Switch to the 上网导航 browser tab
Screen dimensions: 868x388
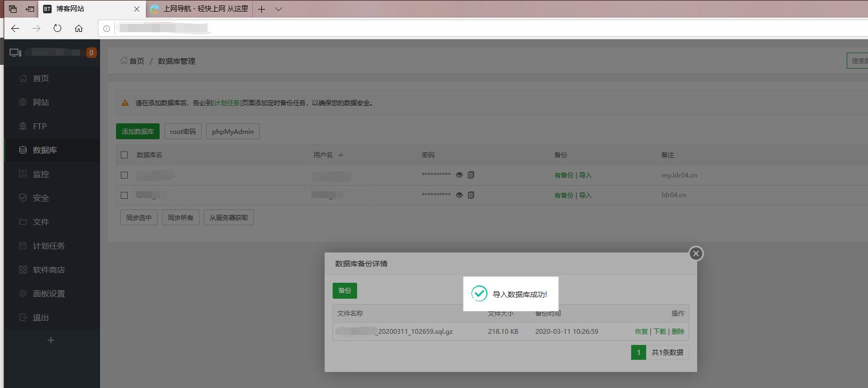(200, 9)
